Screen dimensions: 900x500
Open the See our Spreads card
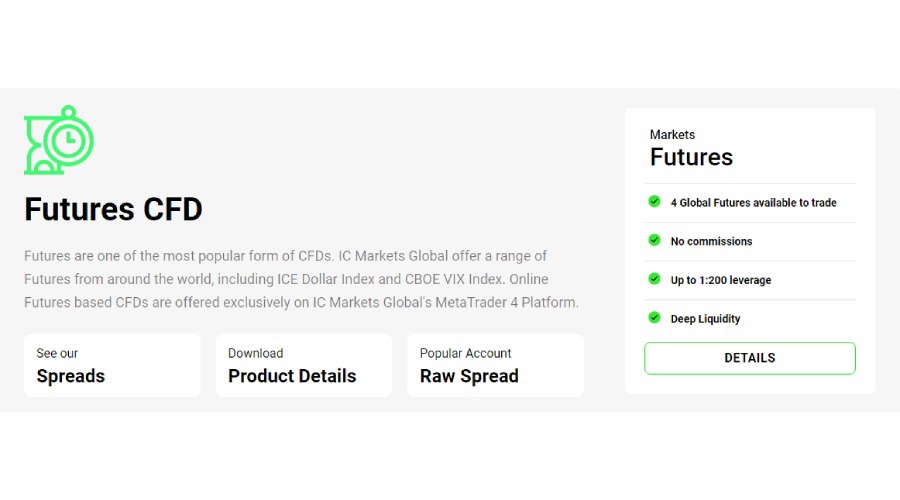point(112,365)
